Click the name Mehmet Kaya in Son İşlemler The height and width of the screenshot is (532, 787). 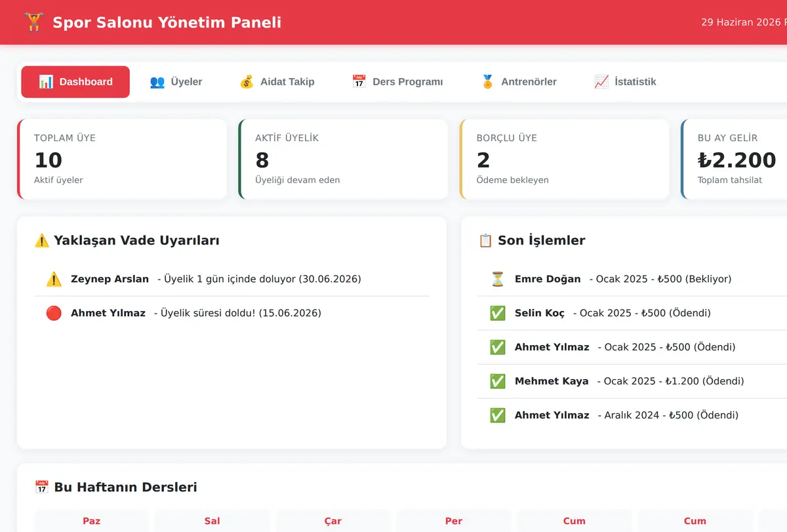pos(552,382)
